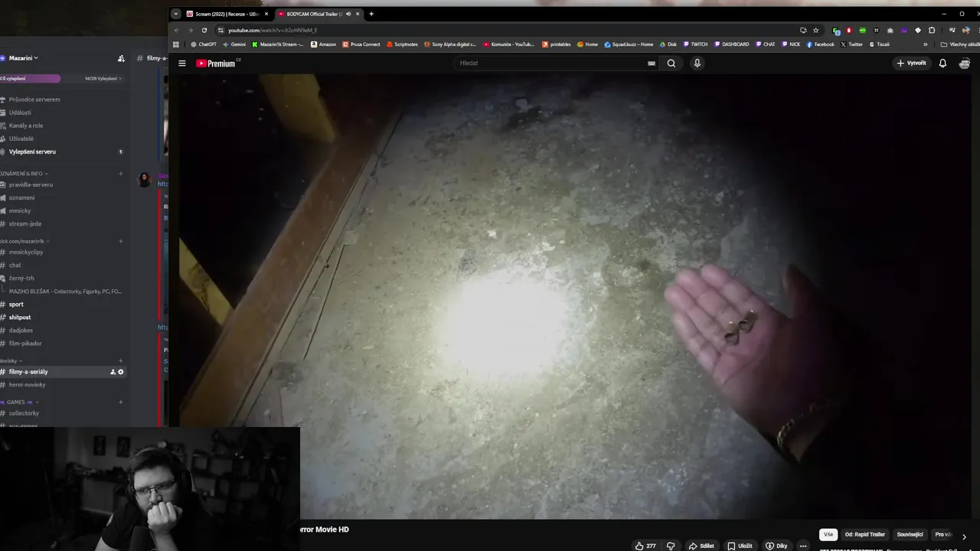Open Mazarini server dropdown in Discord

[x=23, y=58]
